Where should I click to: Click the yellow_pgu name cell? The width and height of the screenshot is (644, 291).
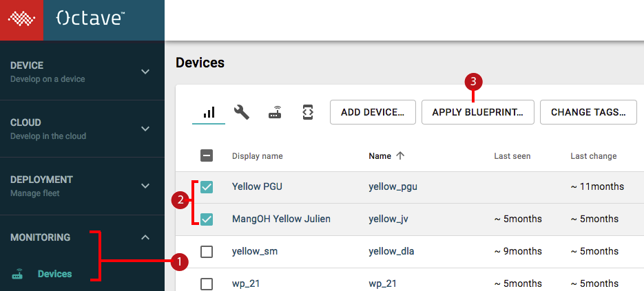click(393, 186)
